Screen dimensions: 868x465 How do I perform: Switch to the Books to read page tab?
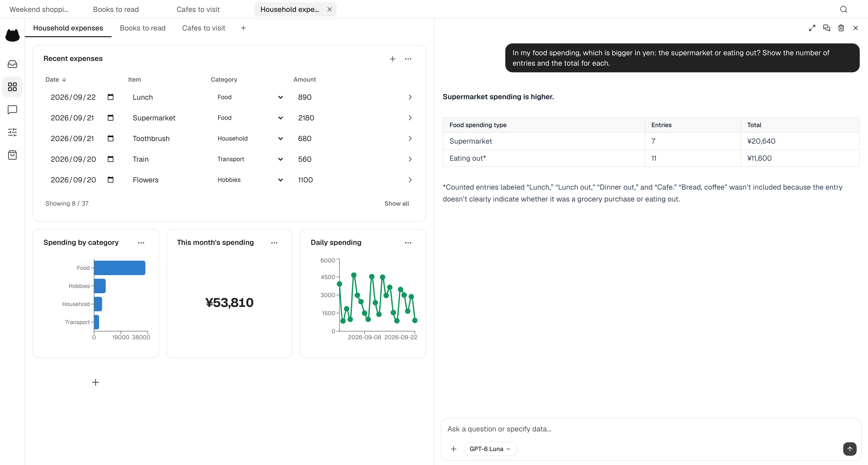(x=143, y=28)
